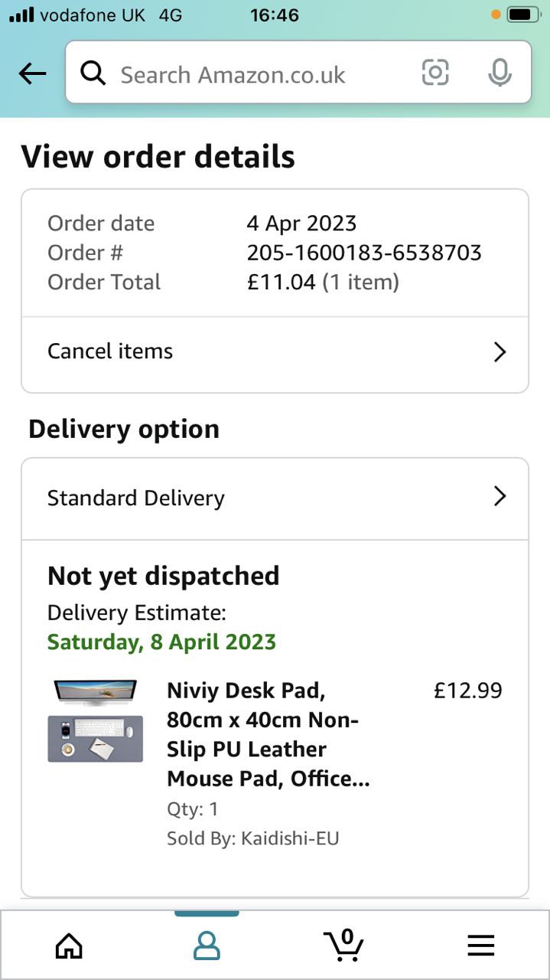The image size is (550, 980).
Task: Tap the search magnifier icon
Action: tap(93, 73)
